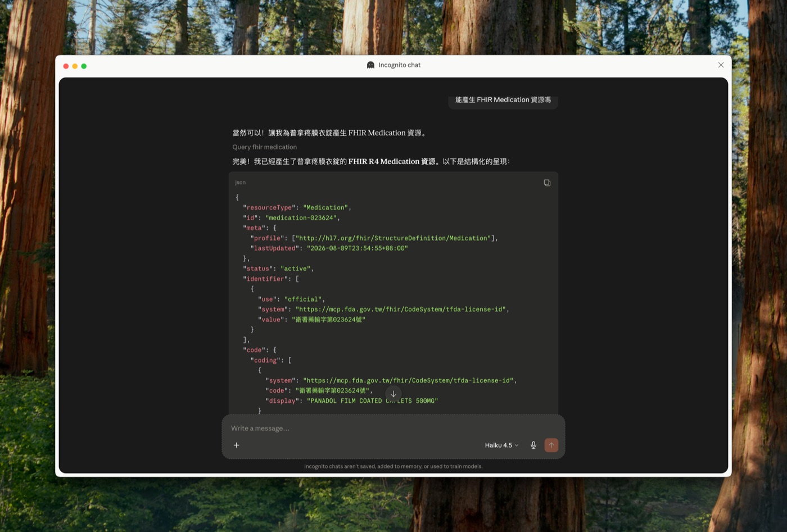Screen dimensions: 787x532
Task: Click the "medication-023624" id value
Action: pyautogui.click(x=301, y=218)
